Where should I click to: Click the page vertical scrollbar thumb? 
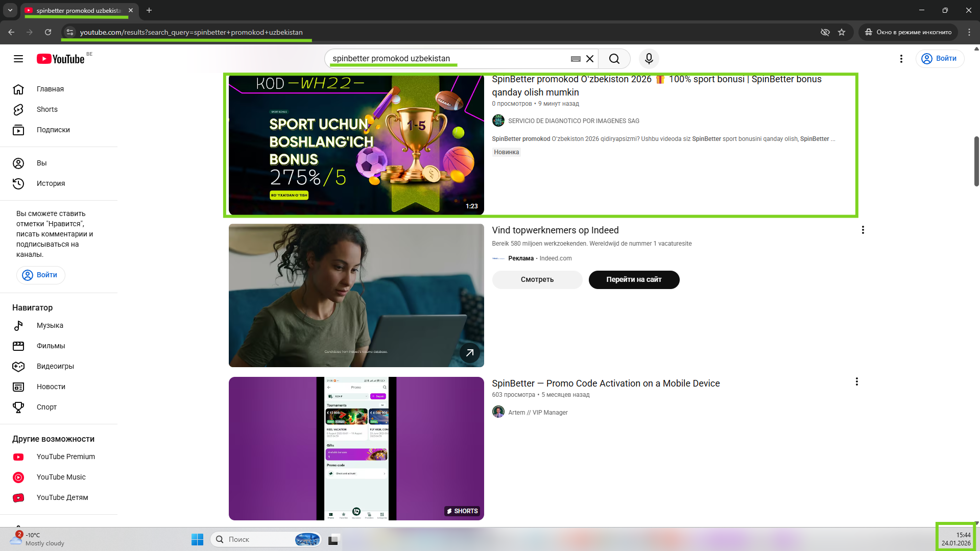pos(976,161)
